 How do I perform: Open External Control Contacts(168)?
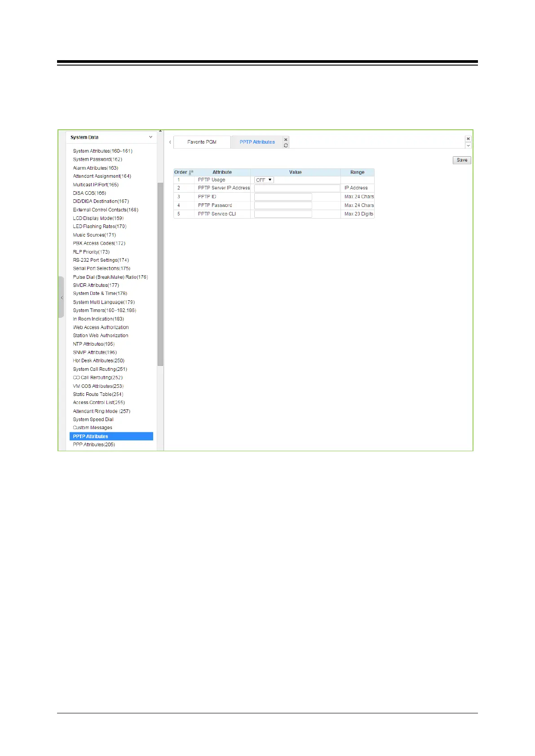click(106, 210)
